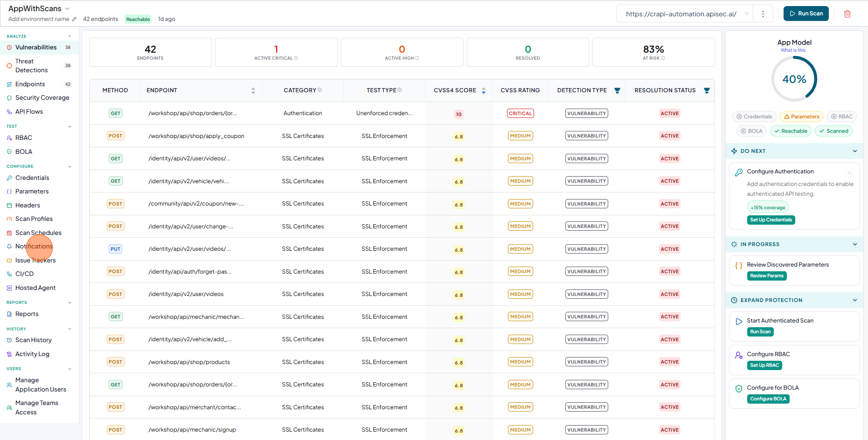
Task: Click info icon beside Active Critical
Action: point(296,58)
